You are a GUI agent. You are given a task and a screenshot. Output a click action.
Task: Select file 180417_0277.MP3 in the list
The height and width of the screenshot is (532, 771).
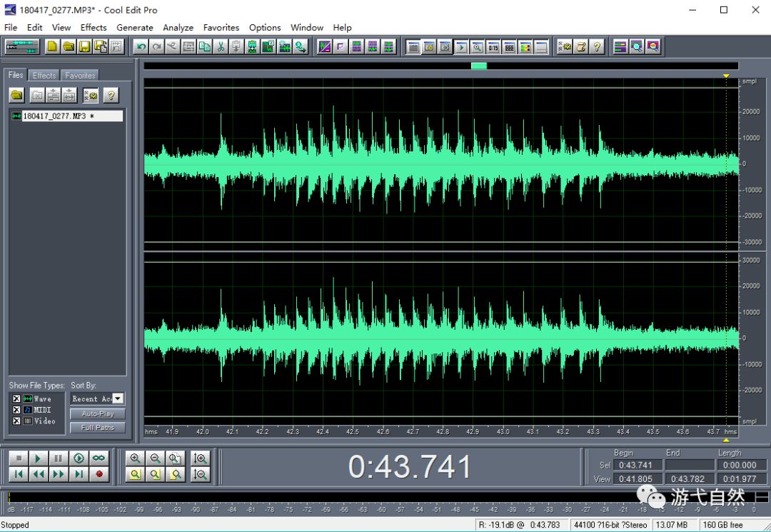click(67, 116)
